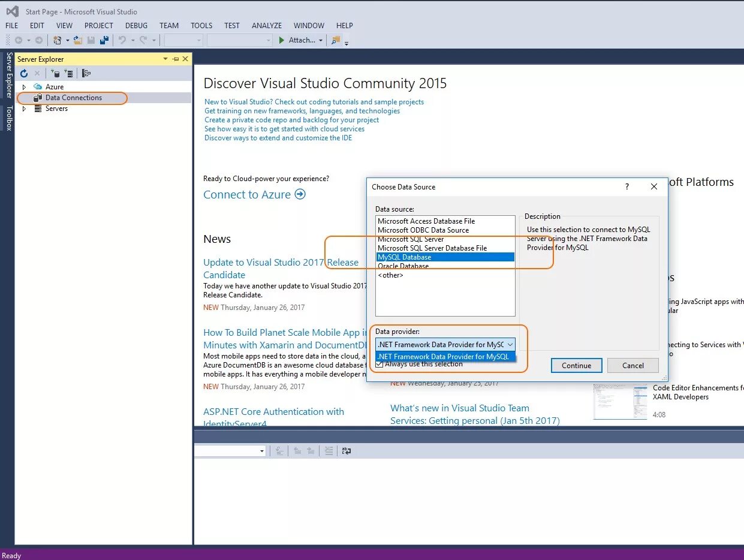Open the Undo history dropdown arrow
Viewport: 744px width, 560px height.
click(x=132, y=41)
